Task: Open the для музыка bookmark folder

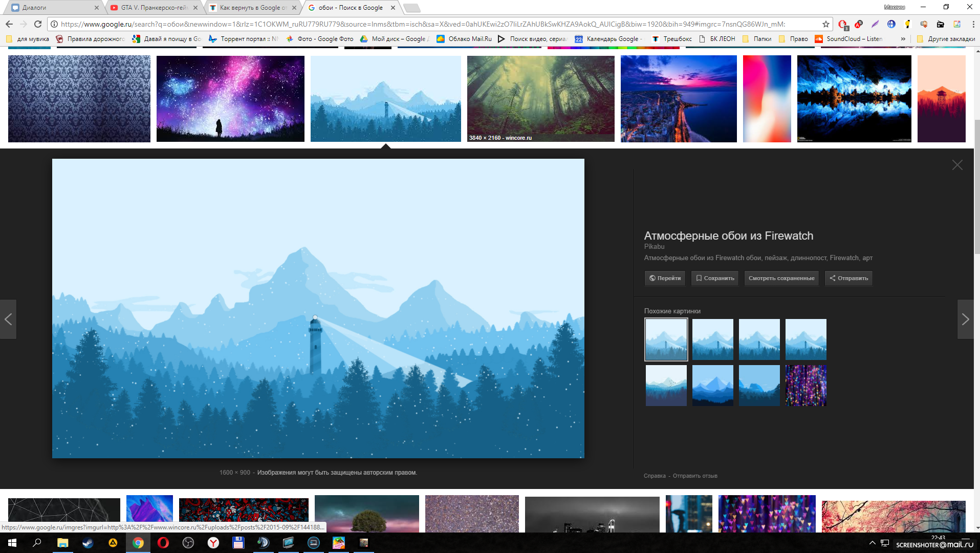Action: tap(28, 39)
